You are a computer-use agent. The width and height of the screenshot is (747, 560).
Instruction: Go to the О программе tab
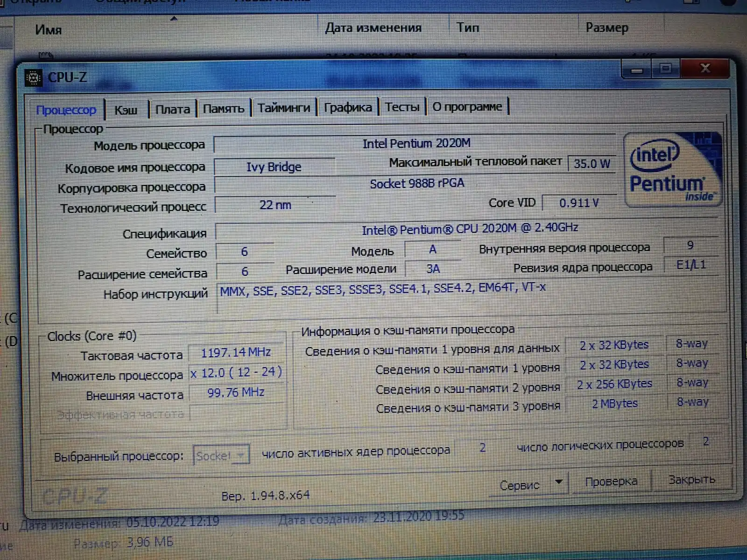click(x=467, y=106)
